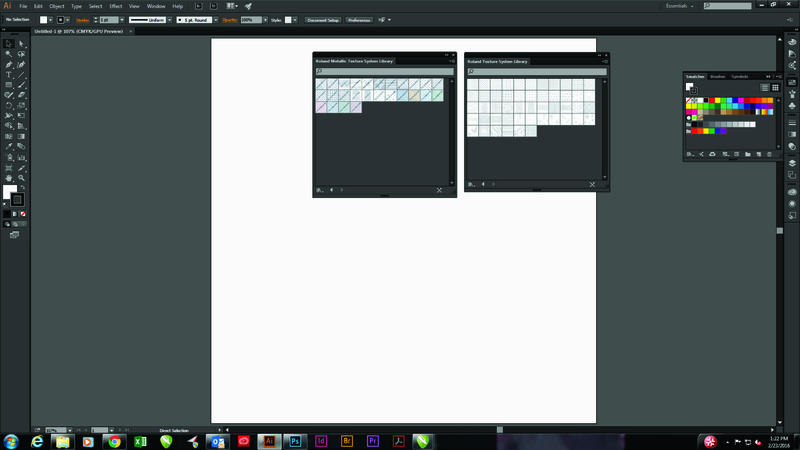Click the Preferences button
800x450 pixels.
359,20
